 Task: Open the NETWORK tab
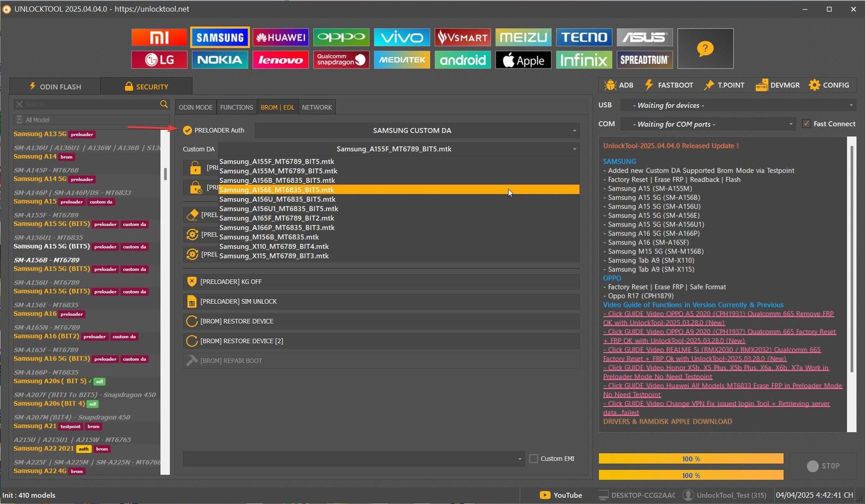[317, 107]
